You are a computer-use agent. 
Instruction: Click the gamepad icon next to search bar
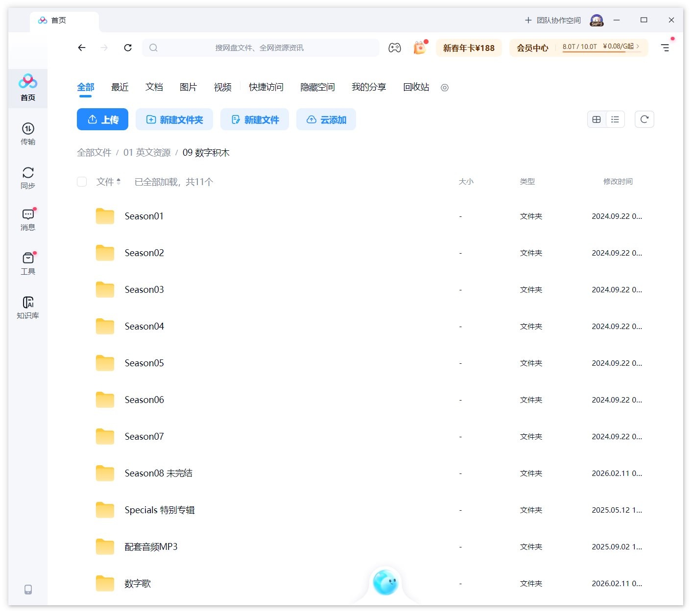[x=395, y=47]
